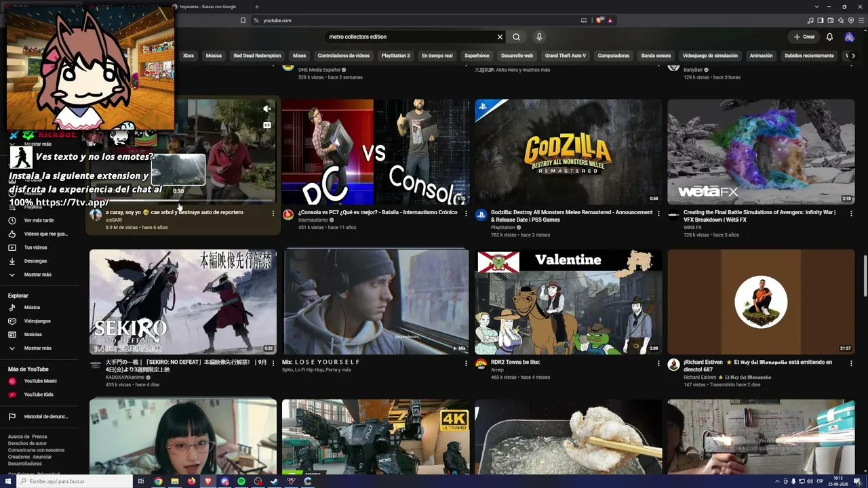Open the browser hamburger main menu
Viewport: 868px width, 488px height.
(861, 20)
